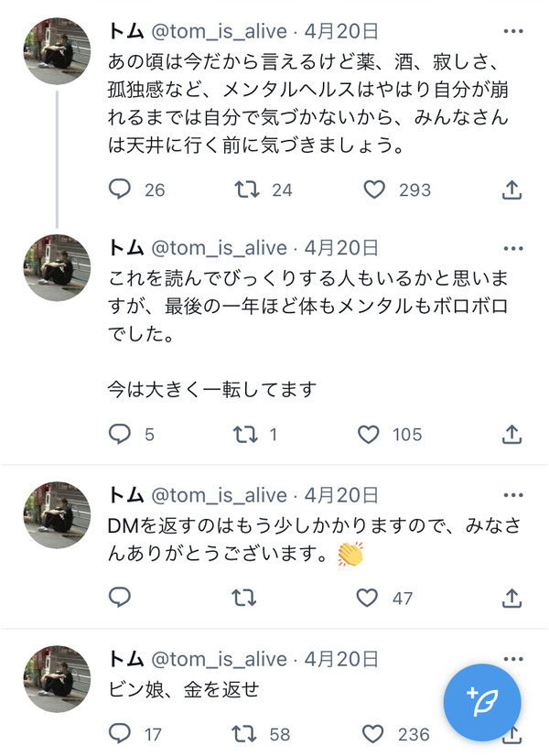Open the @tom_is_alive handle on the first tweet
Screen dimensions: 549x756
pos(218,31)
